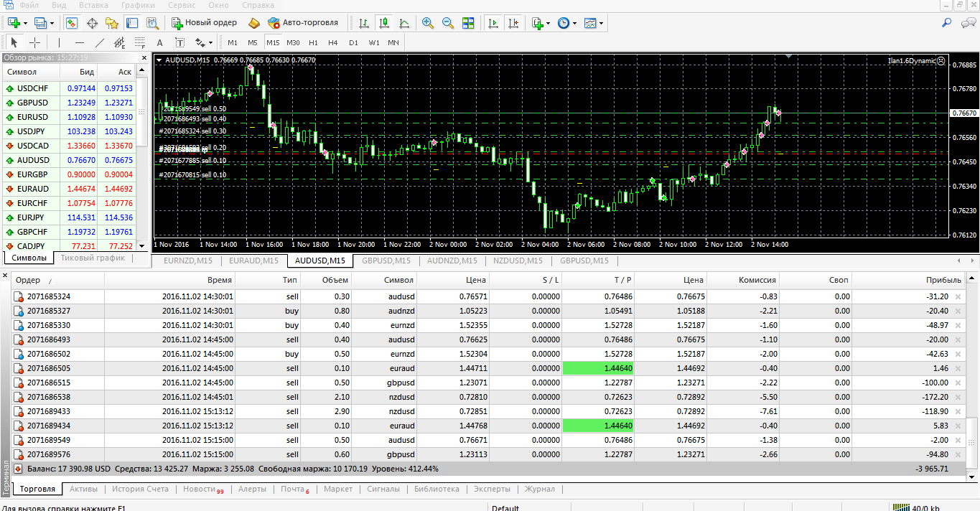Viewport: 980px width, 511px height.
Task: Open the Файл menu
Action: pyautogui.click(x=29, y=5)
